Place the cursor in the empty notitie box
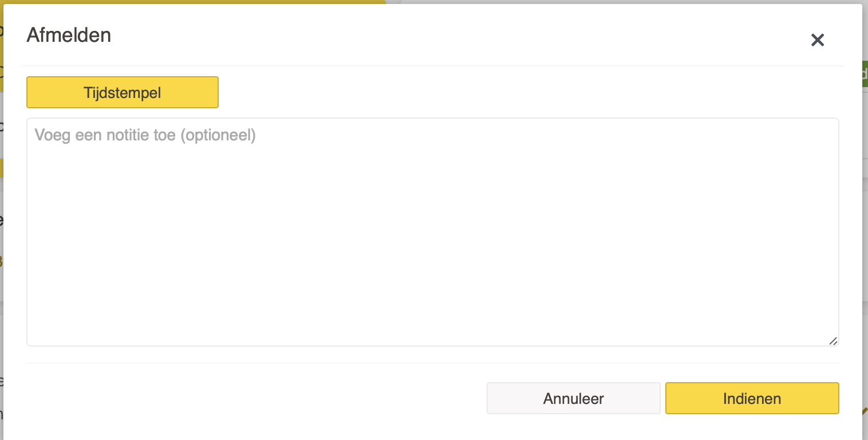 [432, 232]
